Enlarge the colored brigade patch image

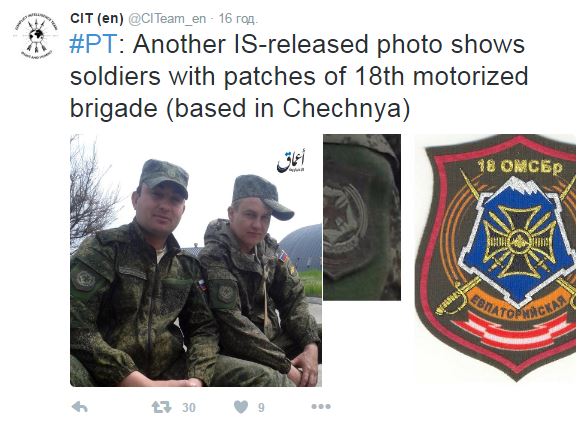pos(495,258)
